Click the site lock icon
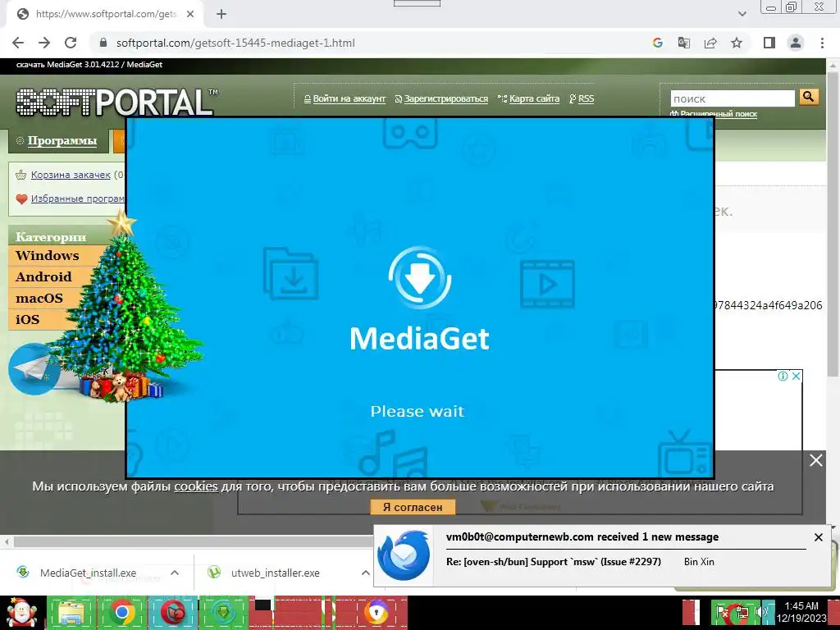 pos(103,43)
